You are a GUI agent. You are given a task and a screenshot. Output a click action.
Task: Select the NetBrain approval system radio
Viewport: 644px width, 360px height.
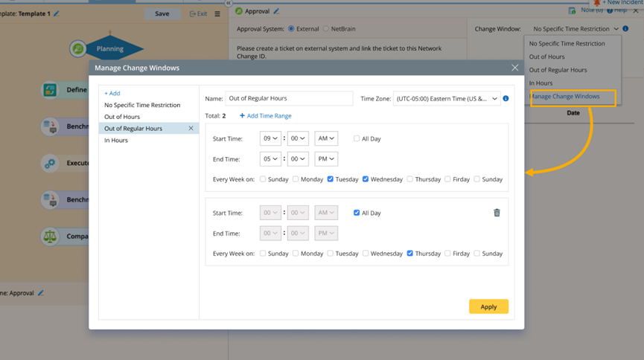click(325, 29)
